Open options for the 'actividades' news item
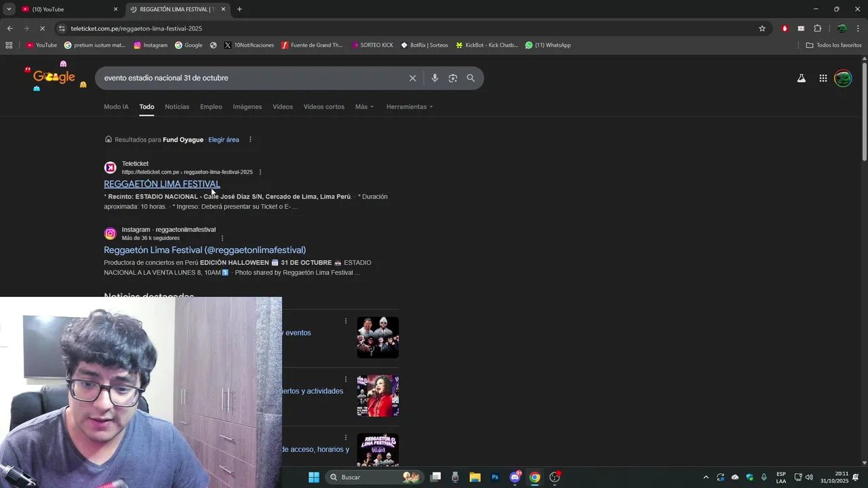The width and height of the screenshot is (868, 488). (346, 380)
